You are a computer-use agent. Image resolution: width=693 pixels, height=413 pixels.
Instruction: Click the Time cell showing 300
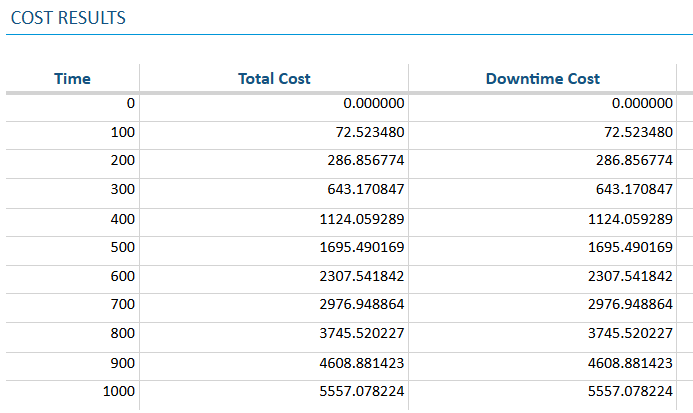pos(122,189)
